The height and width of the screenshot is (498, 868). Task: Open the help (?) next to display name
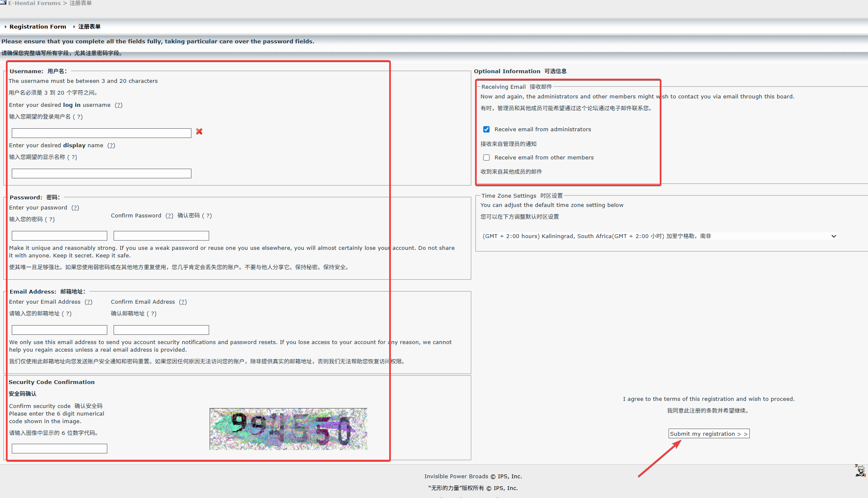click(x=111, y=146)
